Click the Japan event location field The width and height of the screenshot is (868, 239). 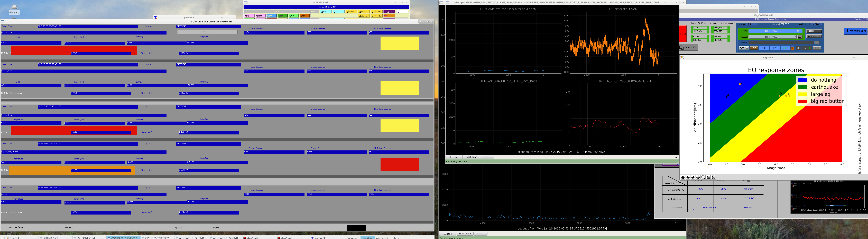tap(84, 194)
